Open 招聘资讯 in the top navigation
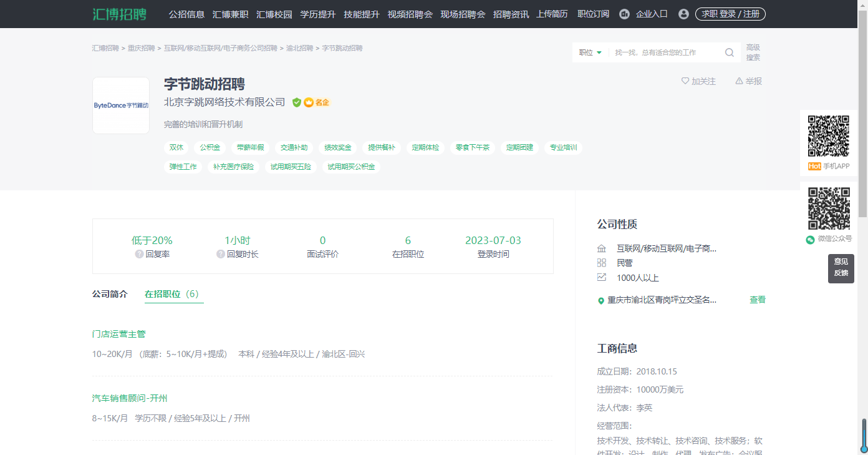 [511, 14]
